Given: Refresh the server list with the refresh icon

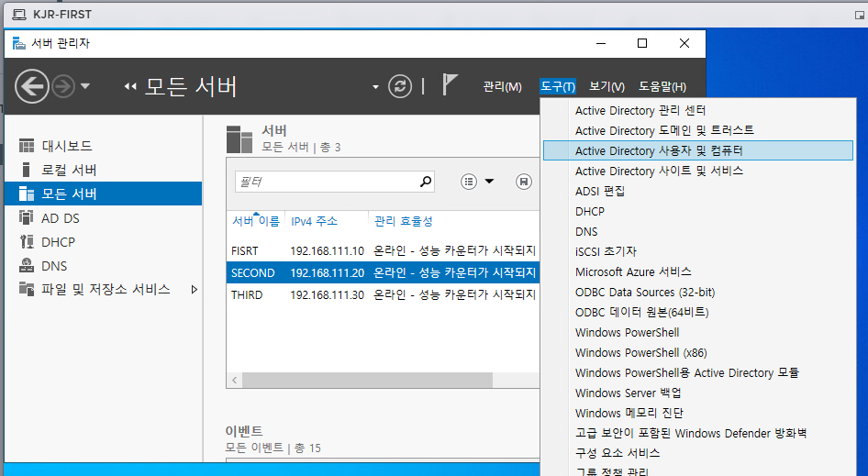Looking at the screenshot, I should tap(400, 86).
